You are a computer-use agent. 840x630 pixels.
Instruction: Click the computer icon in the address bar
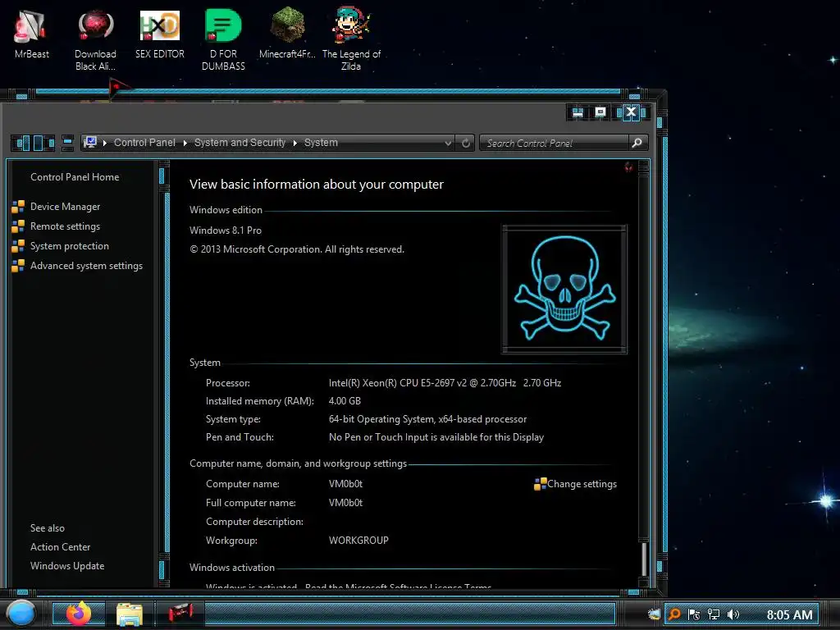click(90, 143)
